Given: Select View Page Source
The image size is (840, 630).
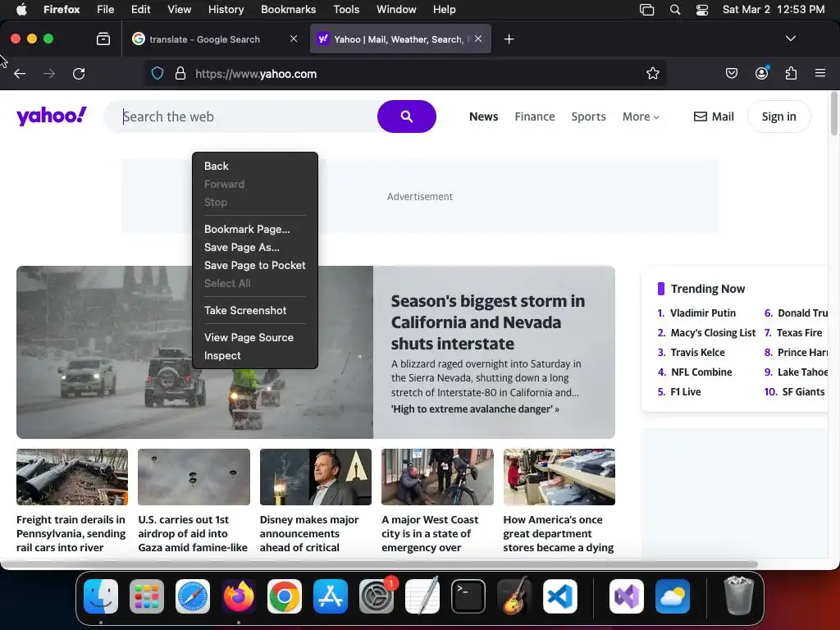Looking at the screenshot, I should (249, 337).
